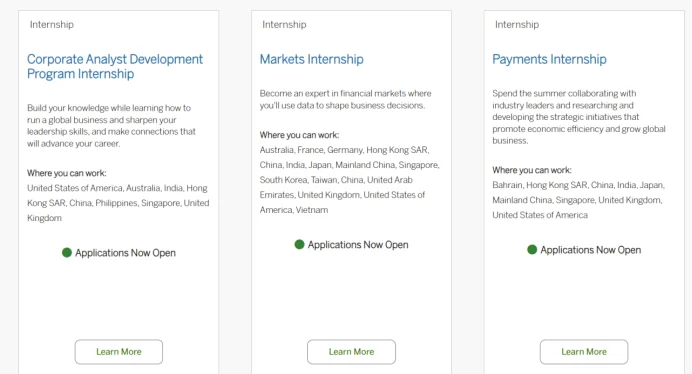Click Learn More under Markets Internship card
This screenshot has height=374, width=692.
[351, 351]
